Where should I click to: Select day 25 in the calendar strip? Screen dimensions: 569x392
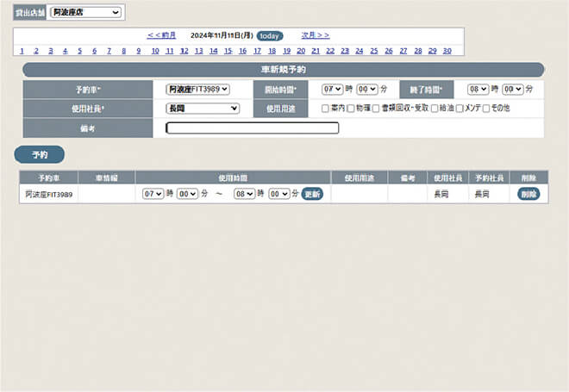click(x=374, y=51)
